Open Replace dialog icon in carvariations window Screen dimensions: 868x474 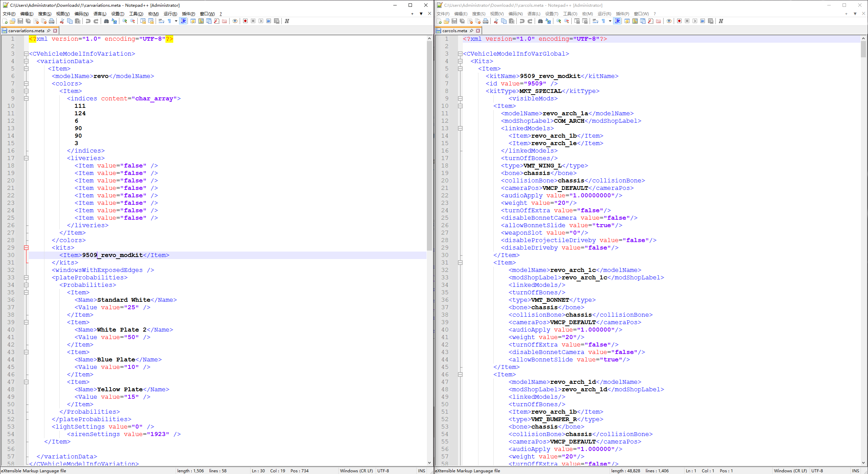[x=114, y=21]
